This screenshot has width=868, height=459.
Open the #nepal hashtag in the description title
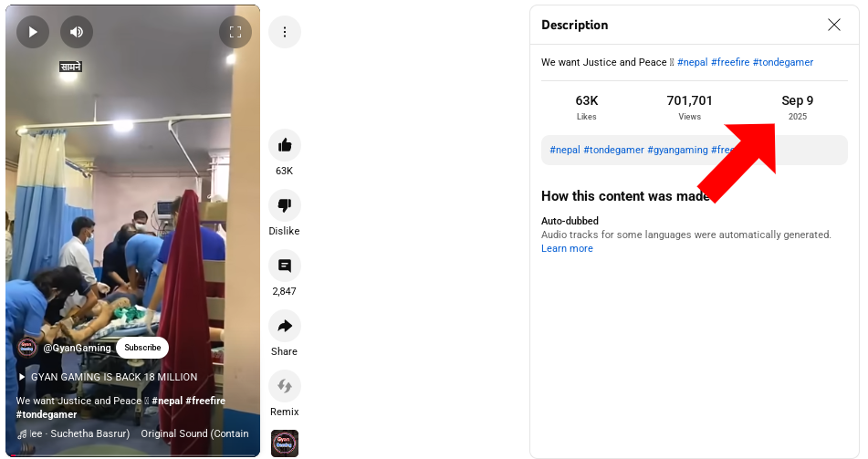tap(692, 63)
